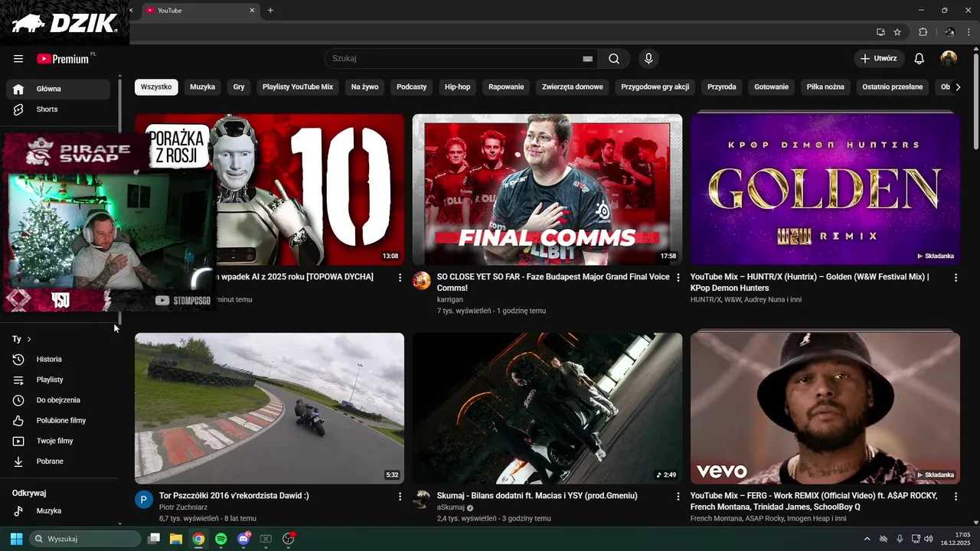Screen dimensions: 980x551
Task: Select the Rapowanie chip
Action: pyautogui.click(x=506, y=87)
